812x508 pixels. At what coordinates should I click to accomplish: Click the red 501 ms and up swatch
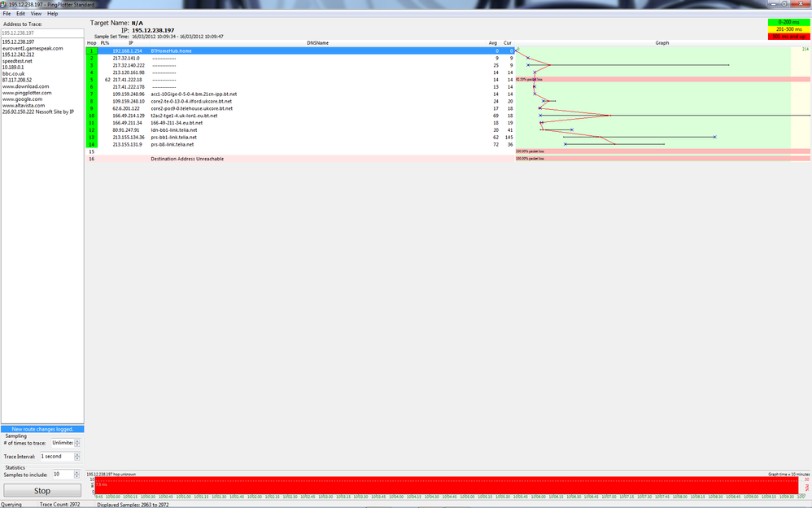coord(788,37)
